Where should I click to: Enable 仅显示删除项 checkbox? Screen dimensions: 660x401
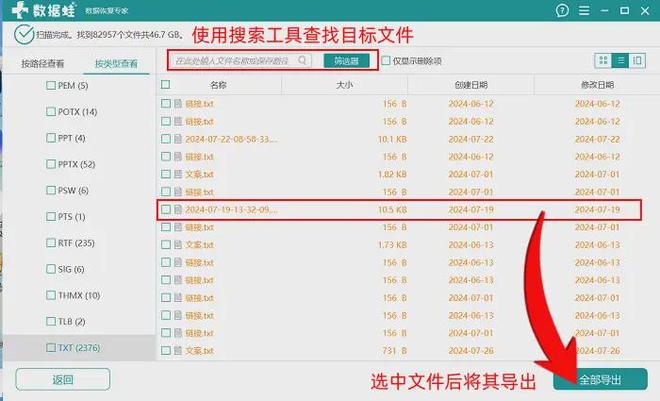[386, 61]
